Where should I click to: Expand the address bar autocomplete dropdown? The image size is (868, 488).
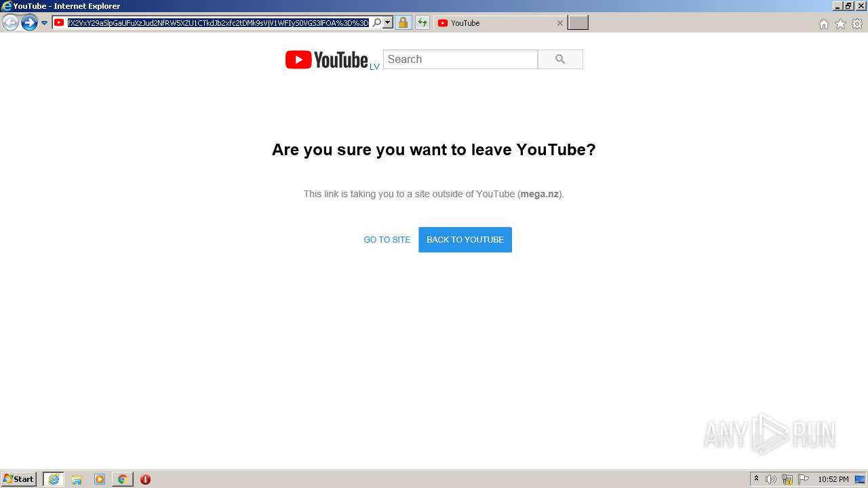pos(388,22)
